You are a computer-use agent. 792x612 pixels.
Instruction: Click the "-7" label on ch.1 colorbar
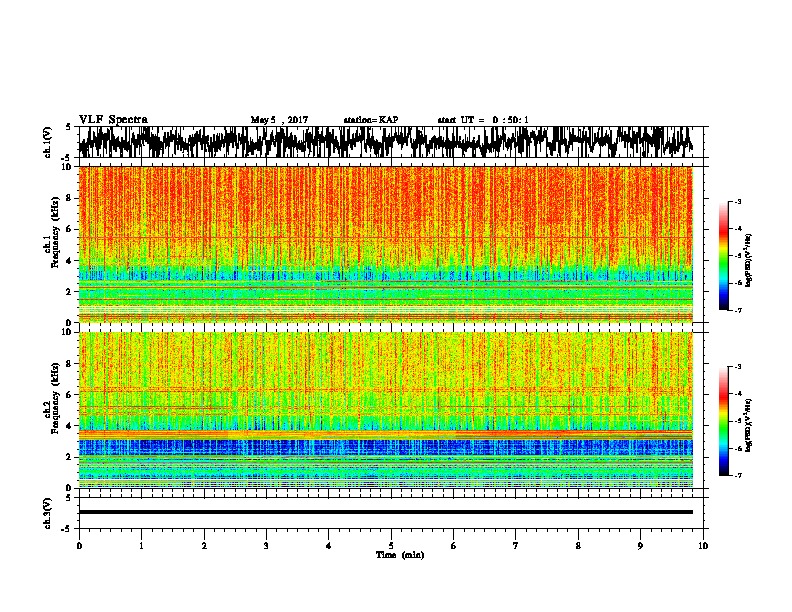tap(737, 310)
